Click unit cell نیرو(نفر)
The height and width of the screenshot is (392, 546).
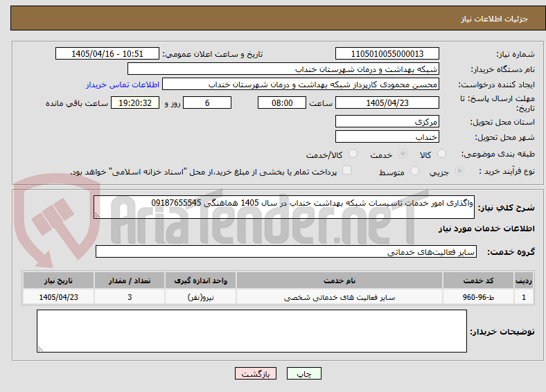click(x=200, y=297)
